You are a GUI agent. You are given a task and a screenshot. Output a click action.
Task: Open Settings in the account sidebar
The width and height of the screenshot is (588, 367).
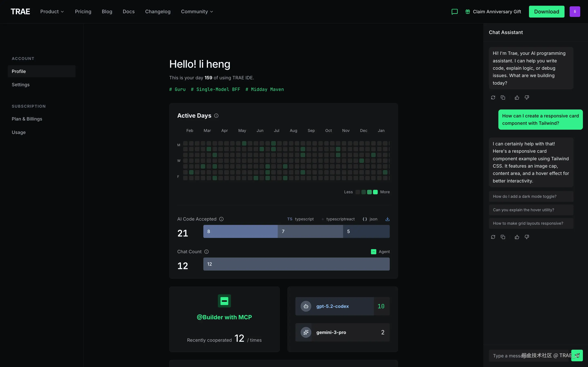[21, 85]
